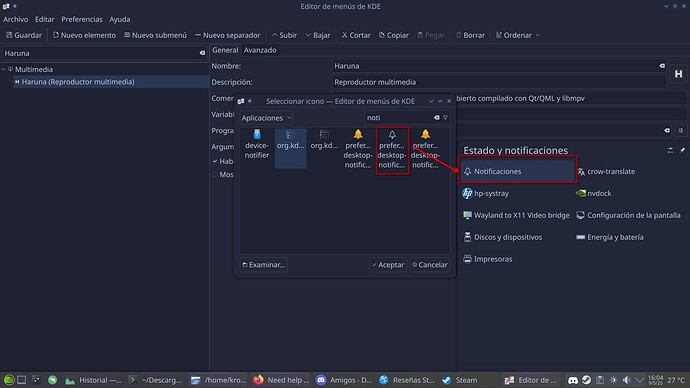The image size is (690, 388).
Task: Click the Examinar button
Action: 264,265
